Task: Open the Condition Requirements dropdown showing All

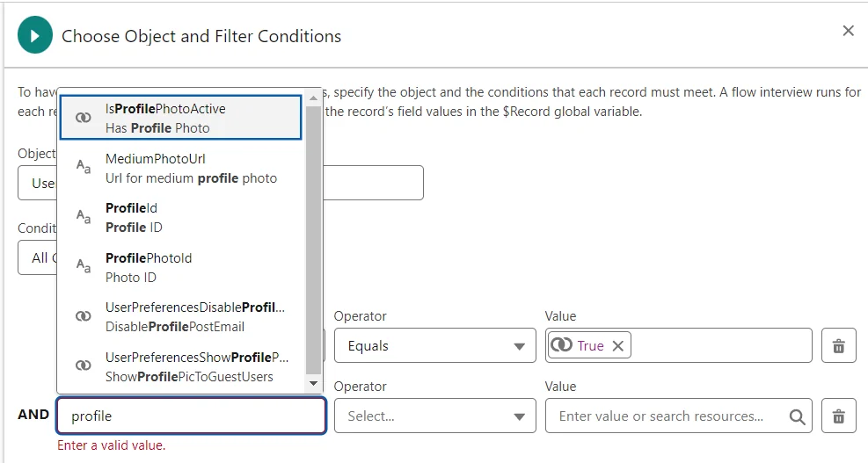Action: coord(38,257)
